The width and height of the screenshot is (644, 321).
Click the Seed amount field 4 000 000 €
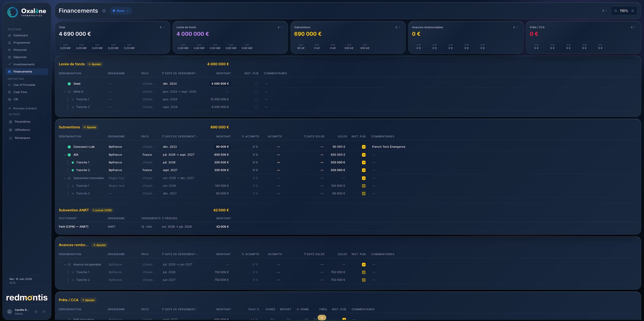tap(220, 84)
